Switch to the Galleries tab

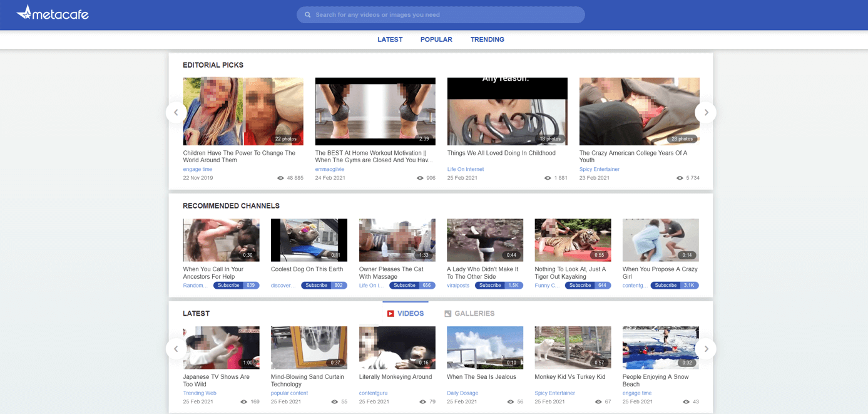coord(469,313)
